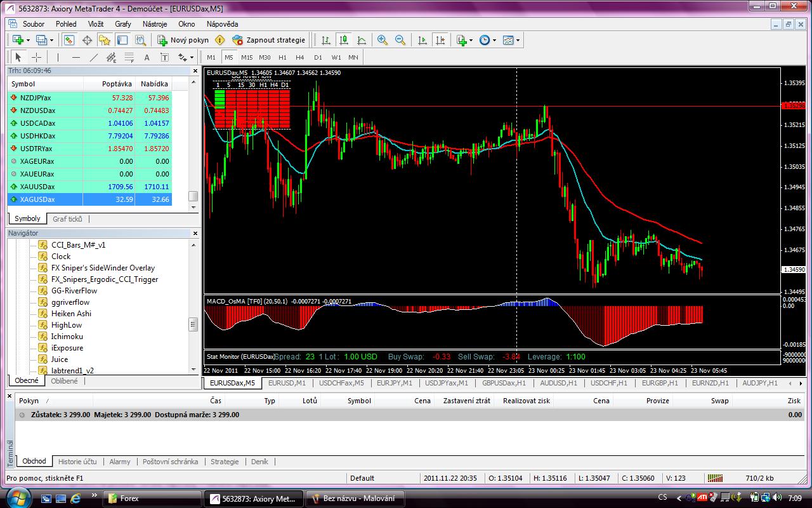Open the Deník terminal tab
This screenshot has width=812, height=508.
(259, 462)
